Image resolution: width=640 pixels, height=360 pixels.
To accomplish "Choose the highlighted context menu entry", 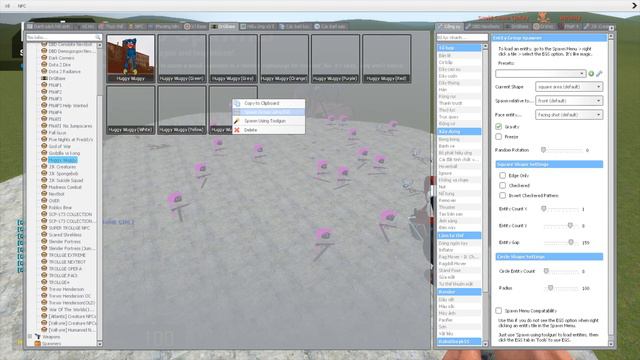I will (x=269, y=112).
